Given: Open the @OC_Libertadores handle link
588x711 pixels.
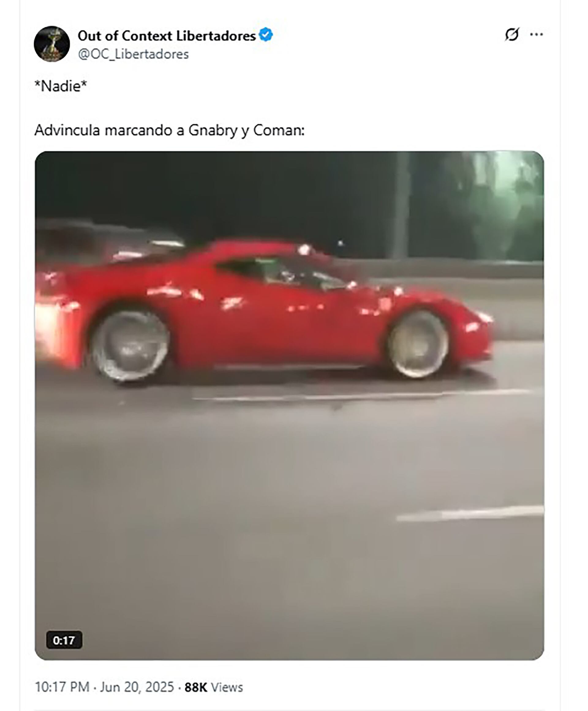Looking at the screenshot, I should pos(133,54).
